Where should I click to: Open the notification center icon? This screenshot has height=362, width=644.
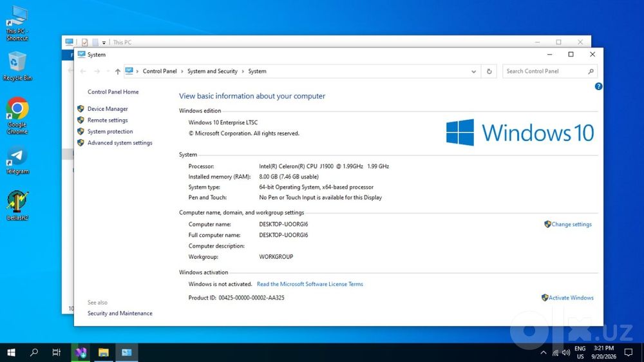click(x=629, y=352)
